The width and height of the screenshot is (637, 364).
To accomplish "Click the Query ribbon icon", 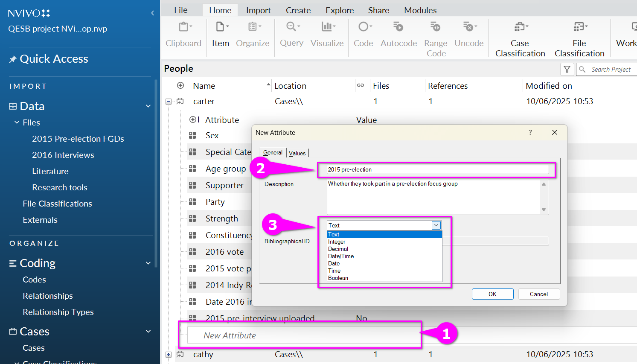I will 292,34.
